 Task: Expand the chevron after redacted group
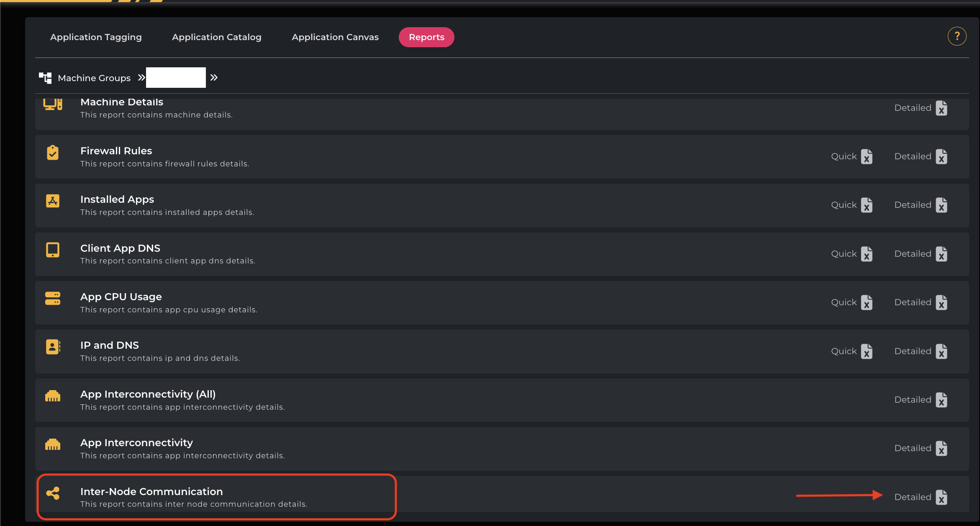214,78
